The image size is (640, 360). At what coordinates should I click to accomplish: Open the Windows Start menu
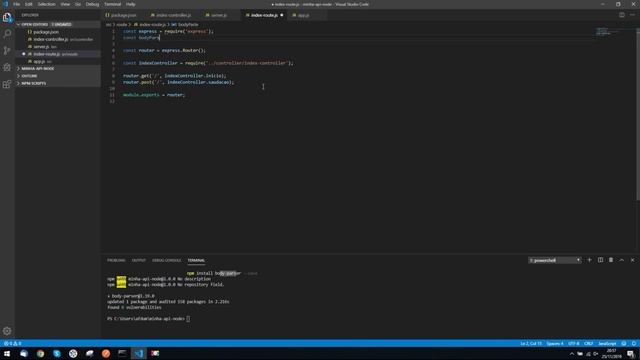(x=7, y=353)
